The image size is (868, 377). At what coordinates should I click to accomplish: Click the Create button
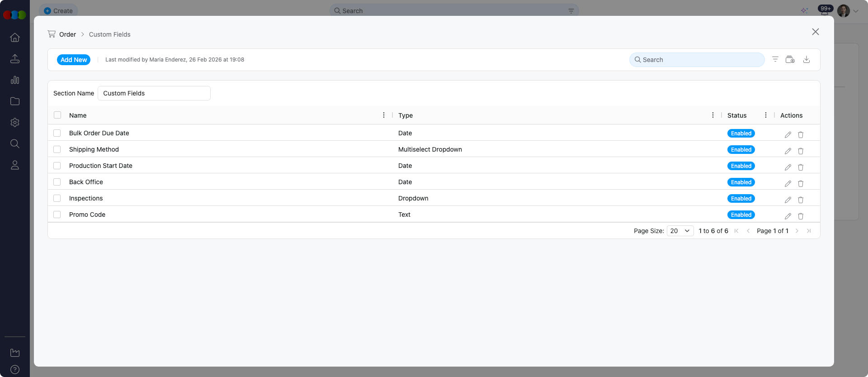pyautogui.click(x=58, y=11)
